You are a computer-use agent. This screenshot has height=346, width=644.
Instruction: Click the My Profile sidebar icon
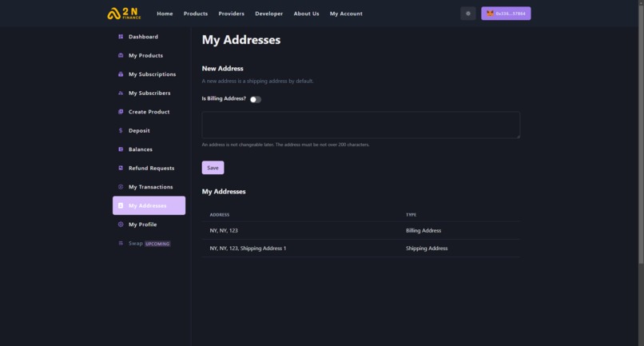(x=121, y=225)
